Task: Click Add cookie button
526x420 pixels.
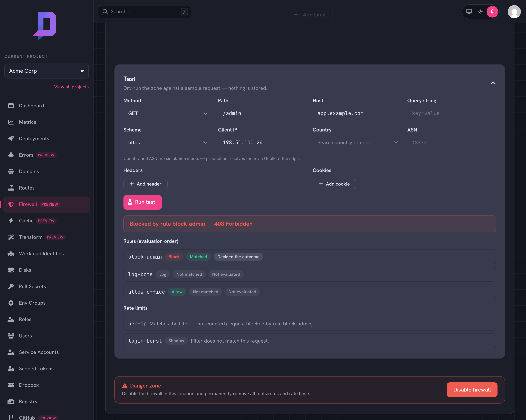Action: 334,184
